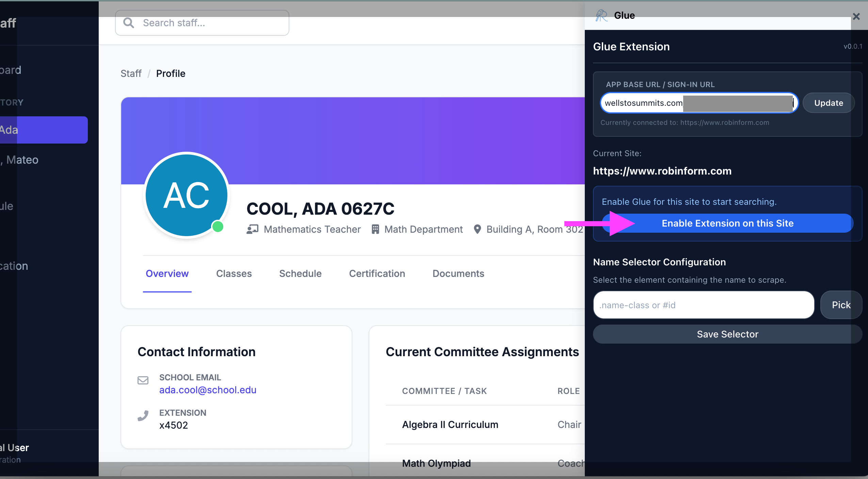
Task: Click Save Selector button
Action: [727, 334]
